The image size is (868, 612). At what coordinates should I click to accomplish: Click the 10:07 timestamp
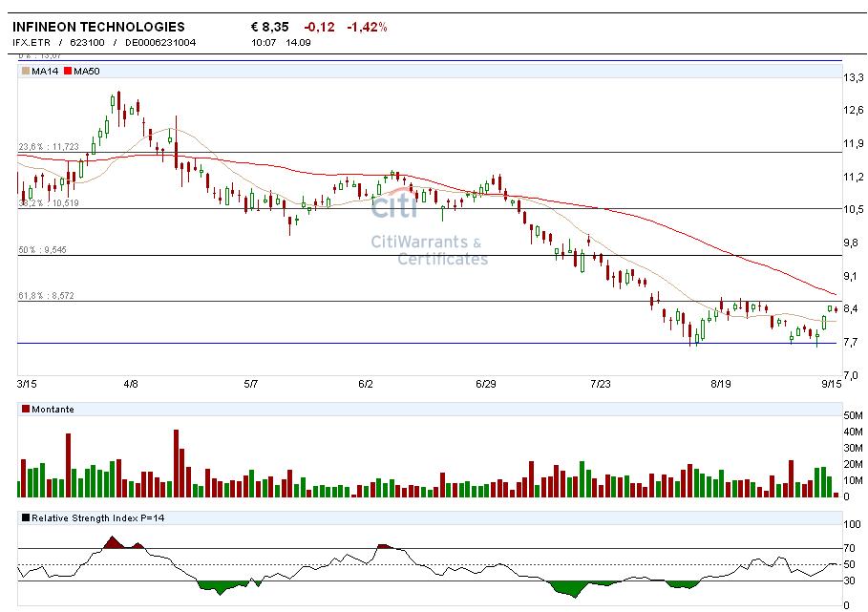(264, 43)
